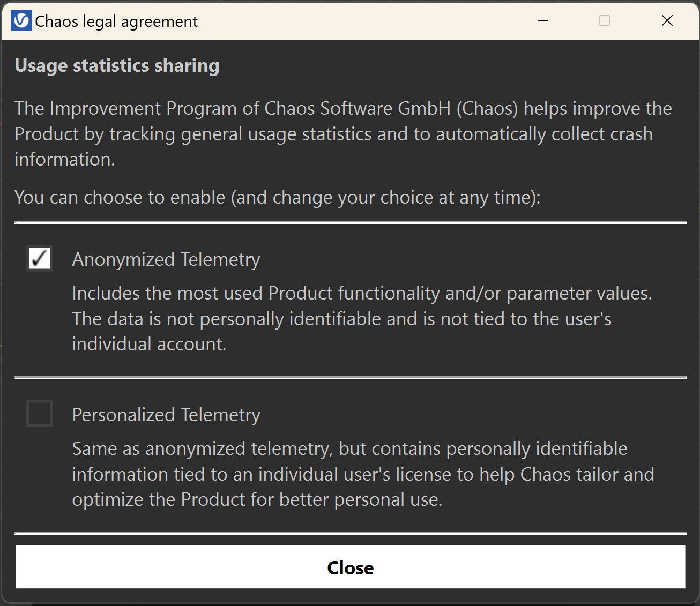
Task: Click the disabled maximize icon in title bar
Action: click(x=605, y=20)
